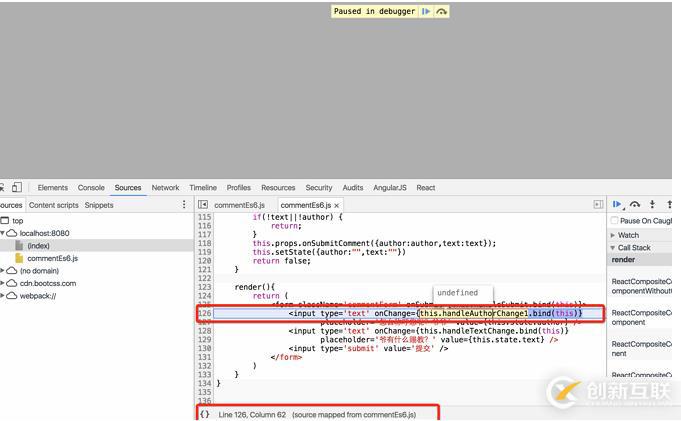Click the render(){ code line
The height and width of the screenshot is (421, 681).
pyautogui.click(x=255, y=287)
